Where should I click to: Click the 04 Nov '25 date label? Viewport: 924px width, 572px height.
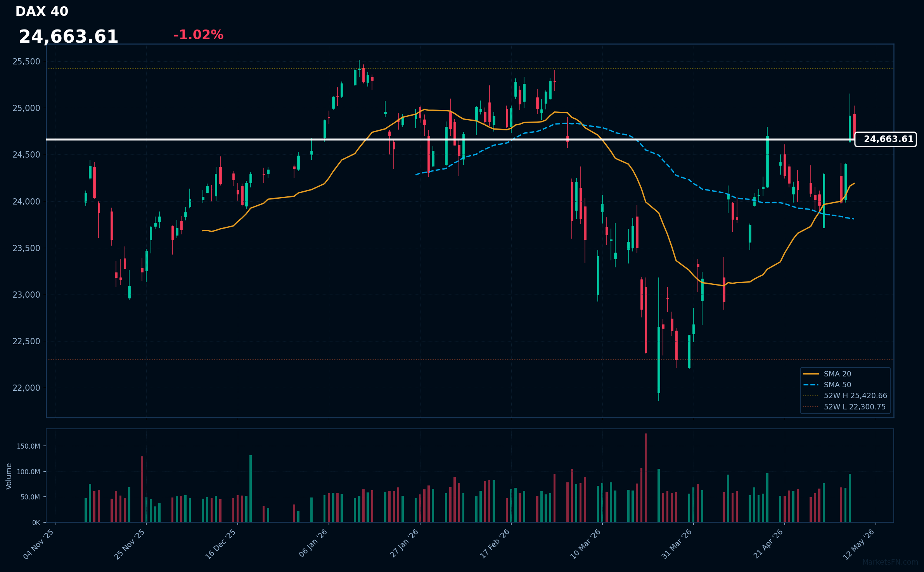[39, 544]
